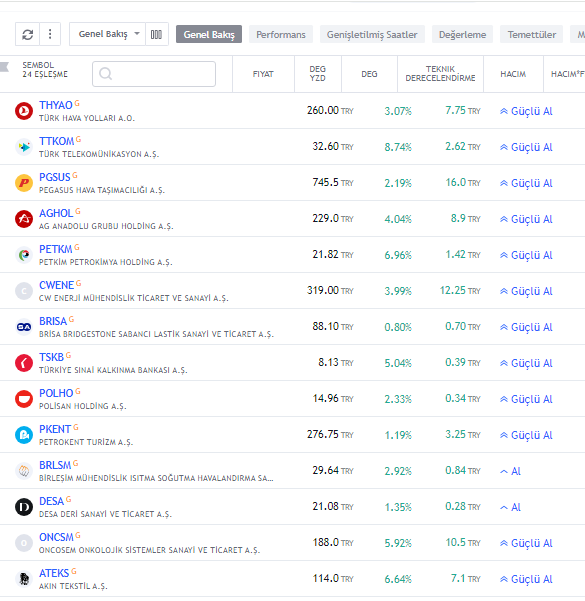Click the Al arrow icon for BRLSM
The width and height of the screenshot is (585, 601).
[x=504, y=471]
